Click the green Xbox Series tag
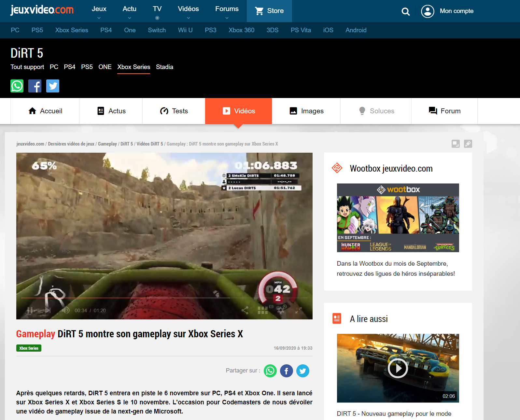 coord(29,348)
